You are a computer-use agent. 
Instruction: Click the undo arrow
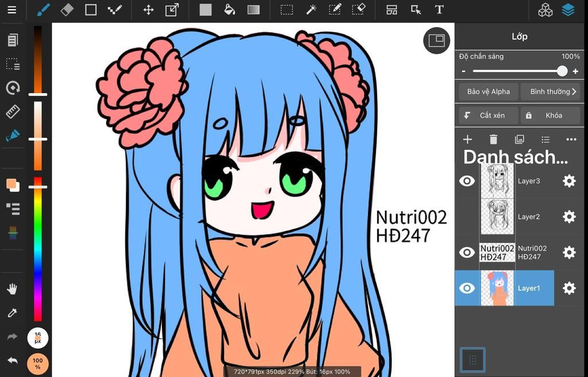[13, 360]
